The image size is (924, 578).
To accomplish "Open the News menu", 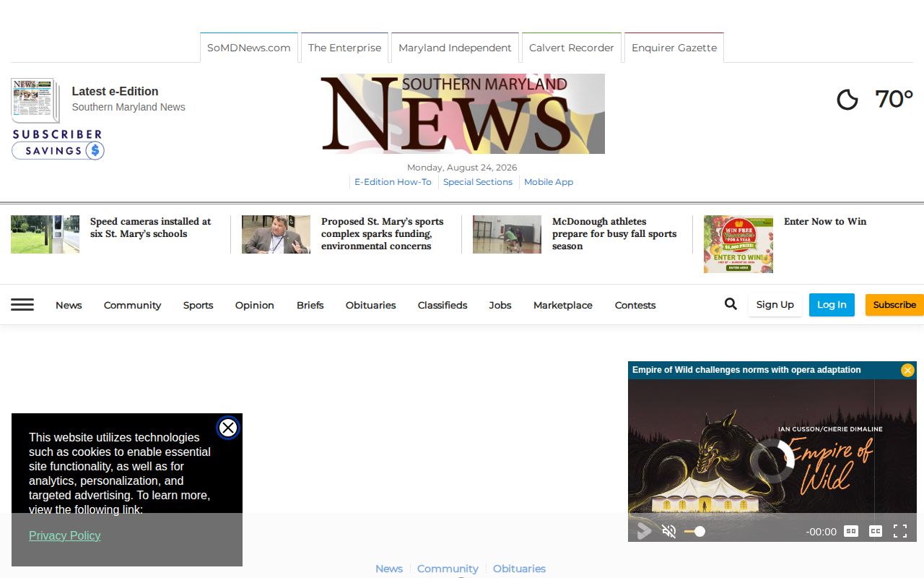I will pyautogui.click(x=69, y=305).
